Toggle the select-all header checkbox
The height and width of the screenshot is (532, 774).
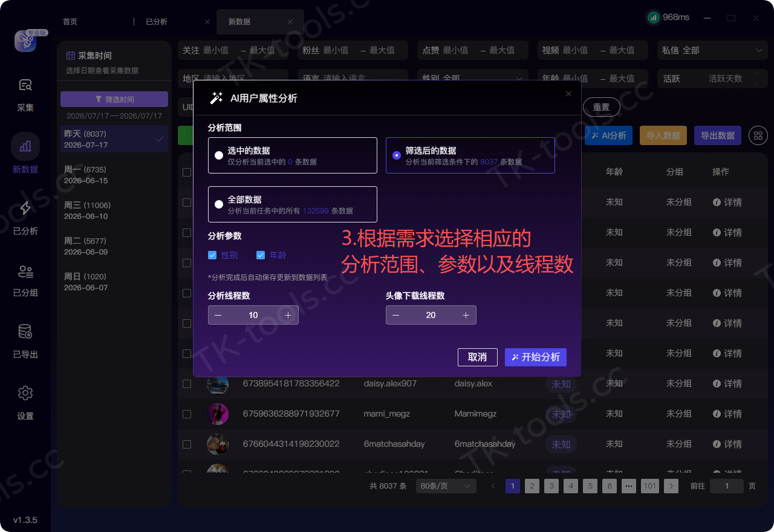click(x=187, y=172)
